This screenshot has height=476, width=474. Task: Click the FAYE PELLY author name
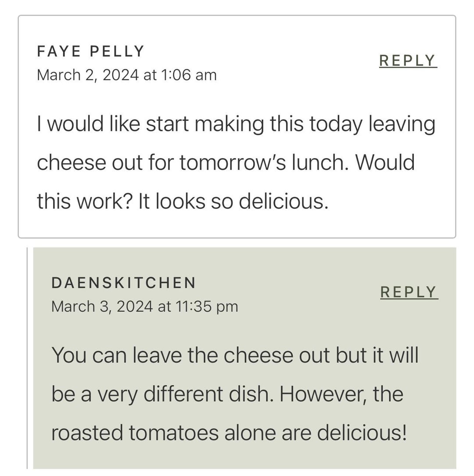(x=90, y=52)
